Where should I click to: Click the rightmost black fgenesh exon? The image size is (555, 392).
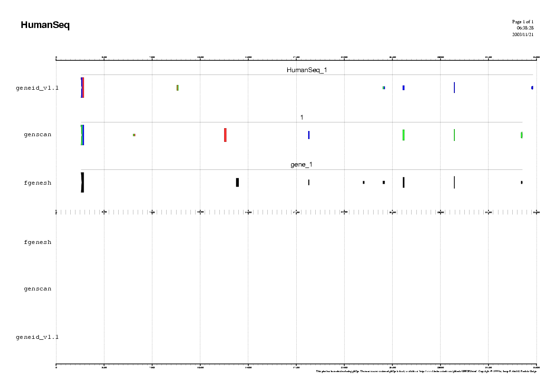[x=521, y=182]
